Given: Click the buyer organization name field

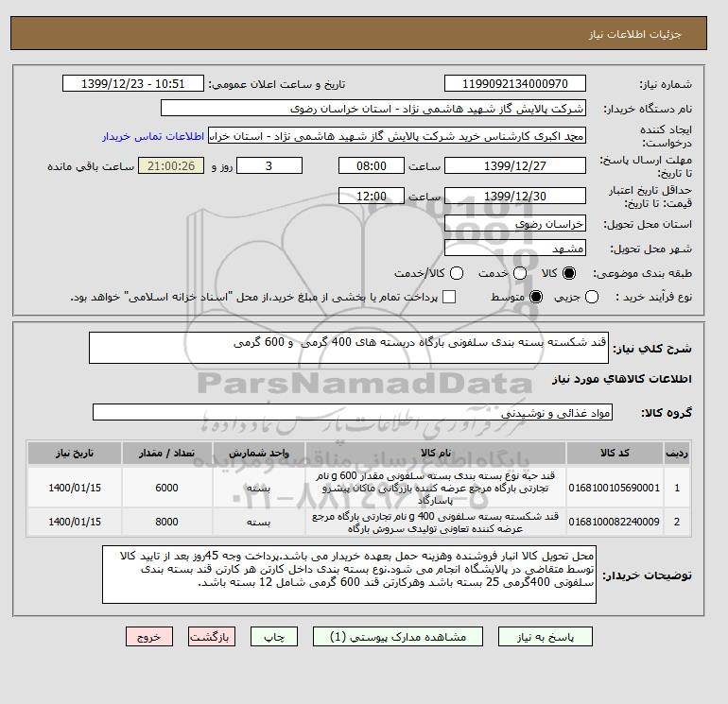Looking at the screenshot, I should 373,109.
